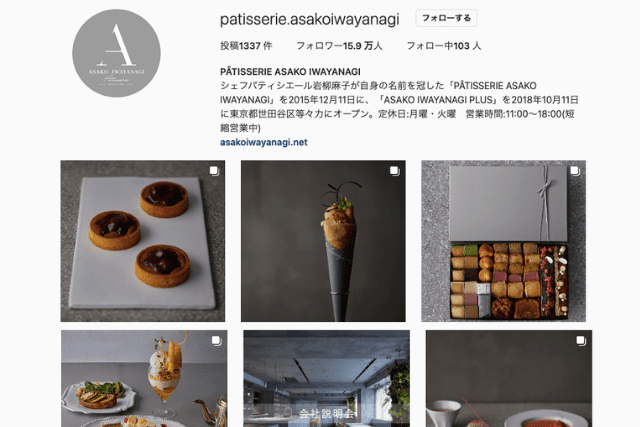Click the 投稿1337件 posts count

[246, 46]
